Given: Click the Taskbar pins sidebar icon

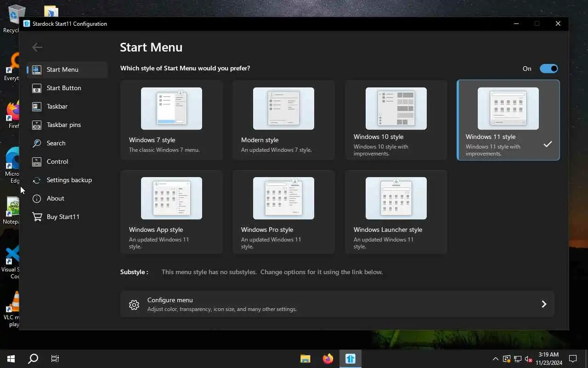Looking at the screenshot, I should coord(37,125).
